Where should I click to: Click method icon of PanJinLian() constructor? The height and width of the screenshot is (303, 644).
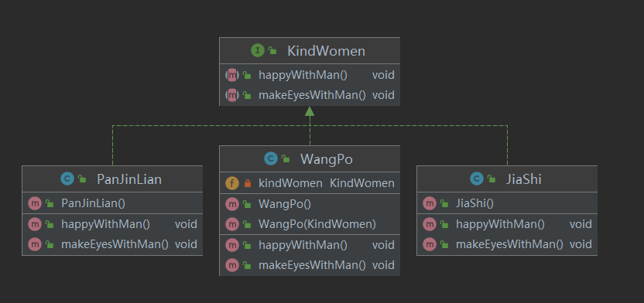coord(35,203)
